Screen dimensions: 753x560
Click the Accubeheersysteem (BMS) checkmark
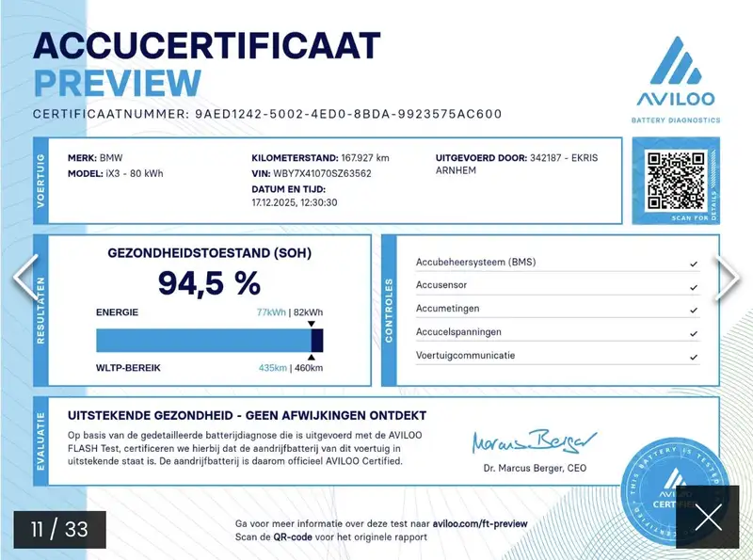click(x=694, y=264)
